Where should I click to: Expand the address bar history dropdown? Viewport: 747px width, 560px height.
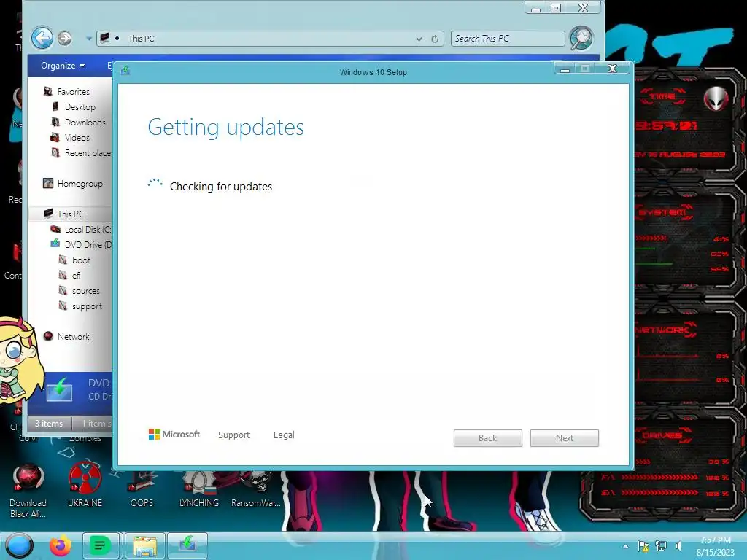419,39
